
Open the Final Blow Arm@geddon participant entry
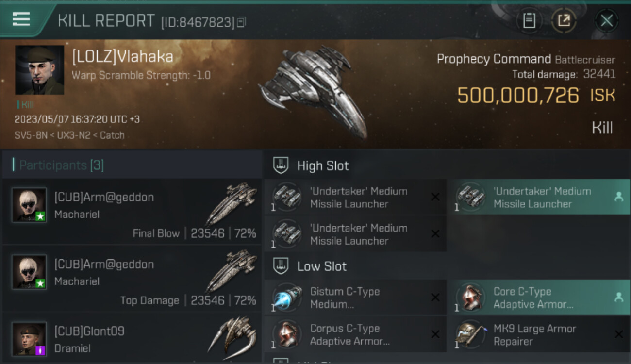[x=132, y=212]
